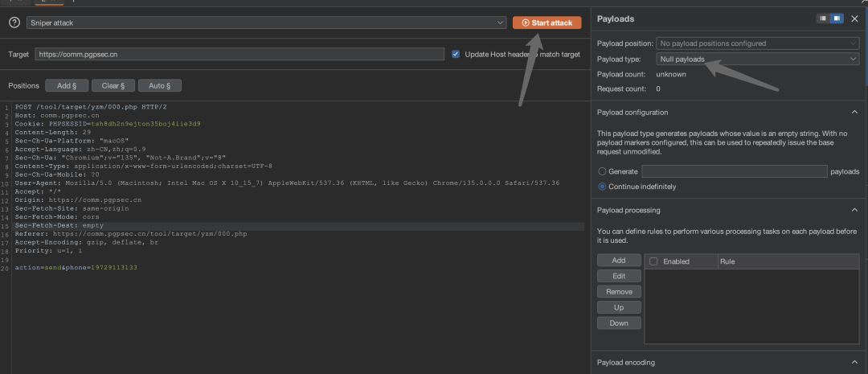The width and height of the screenshot is (868, 374).
Task: Click the action=send&phone body line
Action: pyautogui.click(x=76, y=268)
